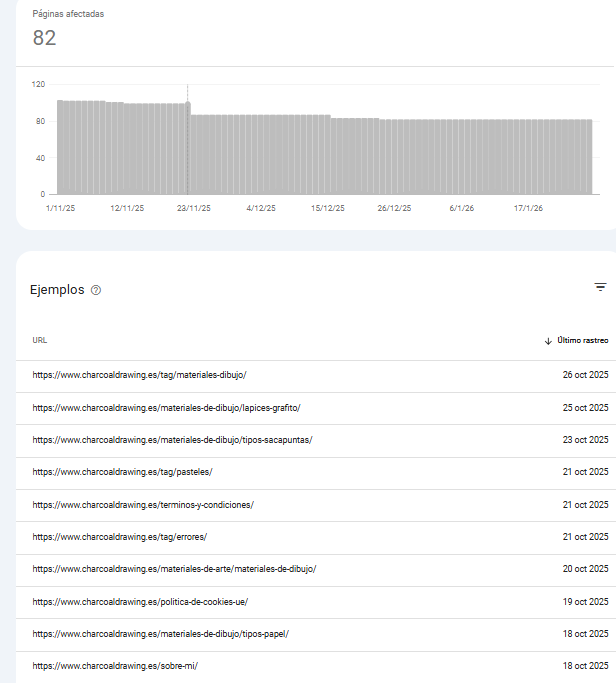This screenshot has height=683, width=616.
Task: Click the tag/pasteles URL entry
Action: [x=122, y=472]
